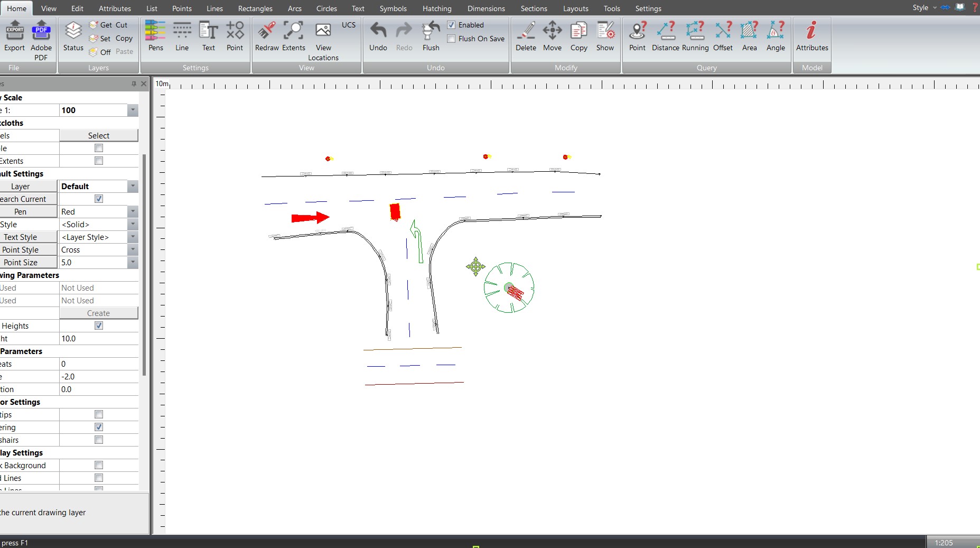Toggle the undo Enabled checkbox
This screenshot has width=980, height=548.
coord(451,25)
